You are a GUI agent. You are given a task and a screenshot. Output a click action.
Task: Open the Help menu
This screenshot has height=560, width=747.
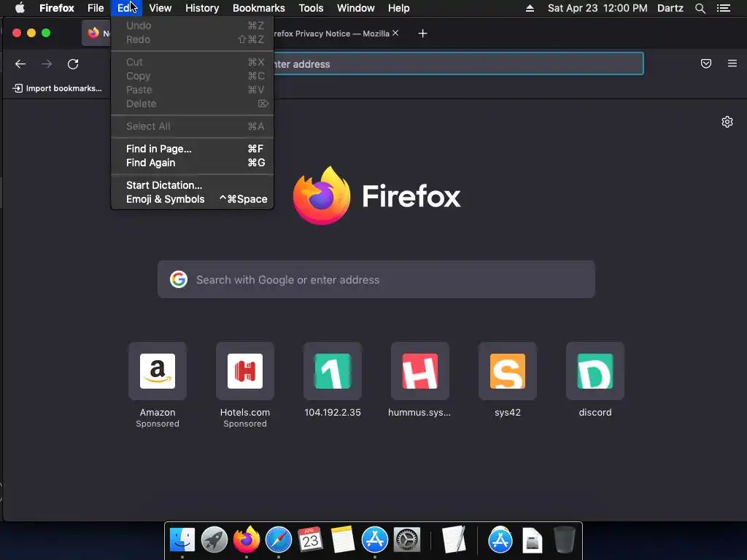pyautogui.click(x=399, y=8)
